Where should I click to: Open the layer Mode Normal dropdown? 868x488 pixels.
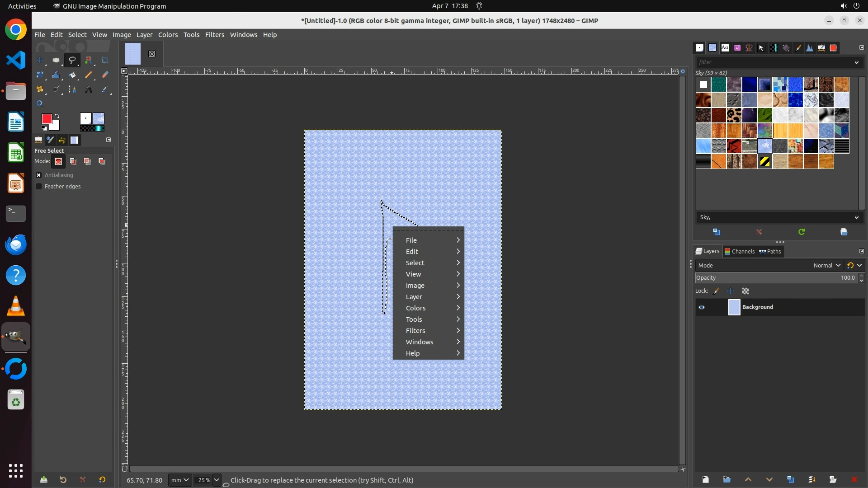pos(826,265)
